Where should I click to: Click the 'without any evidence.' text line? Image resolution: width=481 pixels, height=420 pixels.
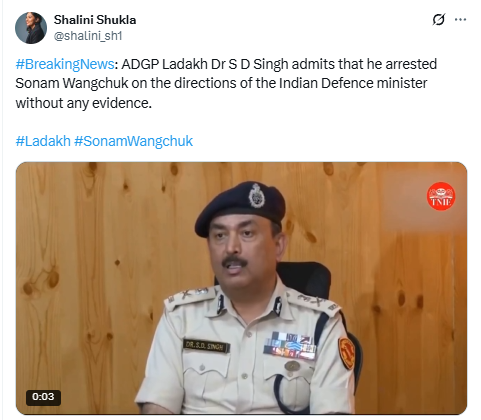click(x=83, y=103)
